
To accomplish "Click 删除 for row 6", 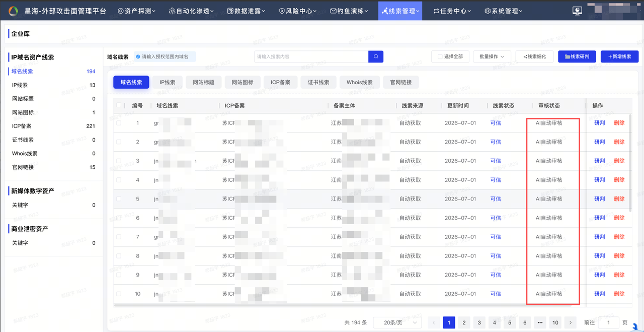I will 619,218.
